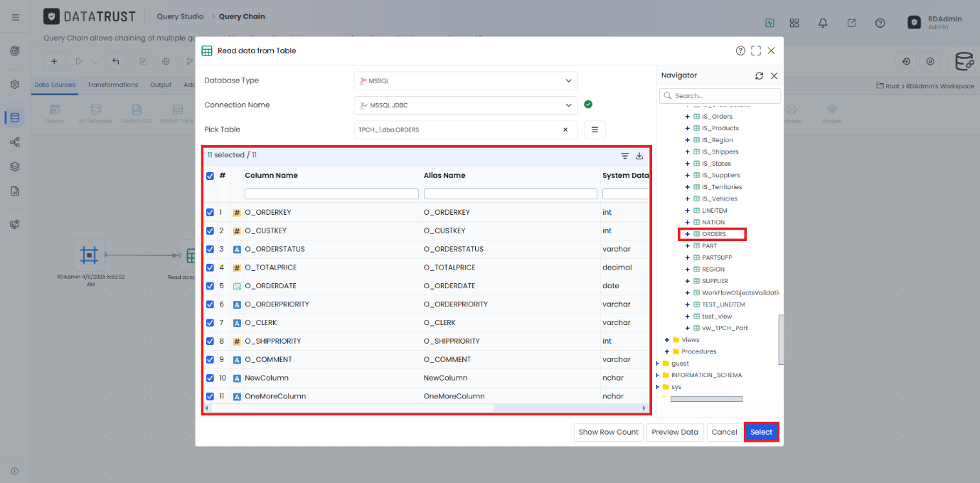Screen dimensions: 980x483
Task: Expand the sys schema node
Action: point(658,387)
